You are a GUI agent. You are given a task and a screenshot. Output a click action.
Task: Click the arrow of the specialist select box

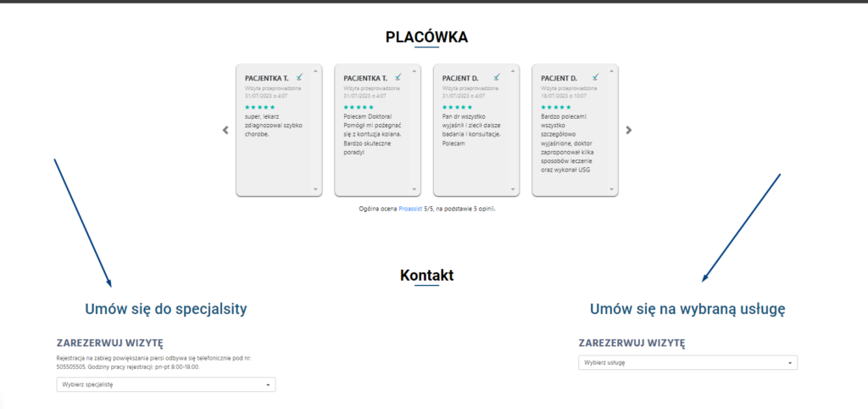point(269,385)
